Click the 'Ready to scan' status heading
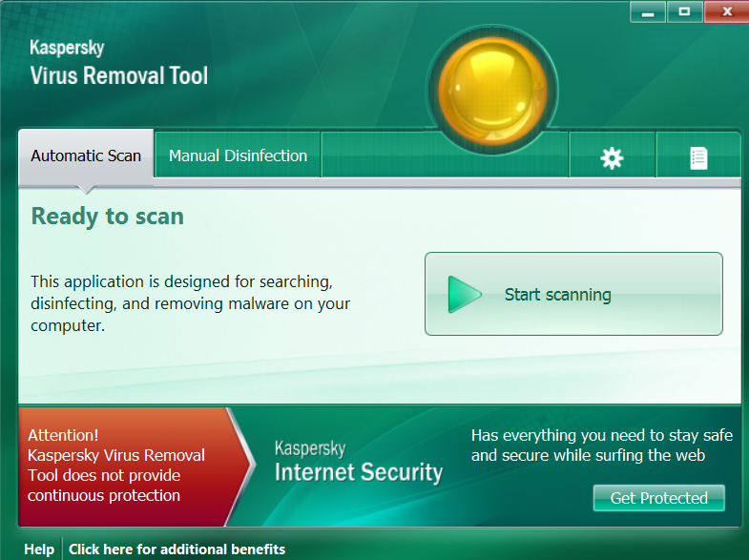Image resolution: width=749 pixels, height=560 pixels. [108, 217]
